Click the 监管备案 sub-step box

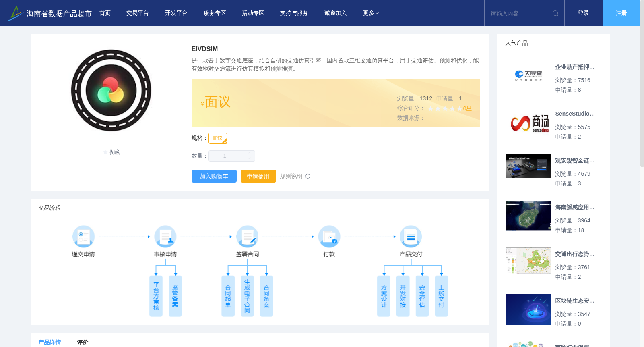coord(175,296)
